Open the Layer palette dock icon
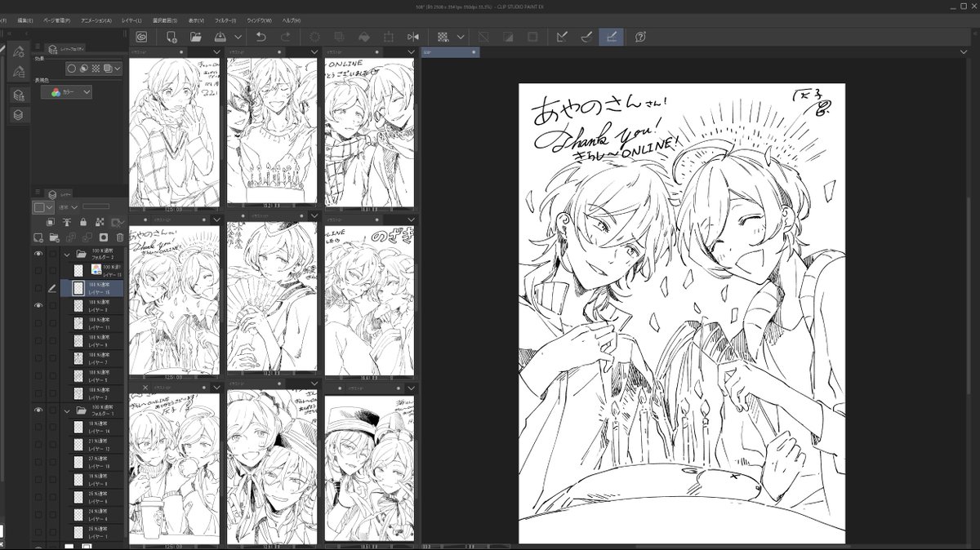Viewport: 980px width, 550px height. pyautogui.click(x=18, y=115)
